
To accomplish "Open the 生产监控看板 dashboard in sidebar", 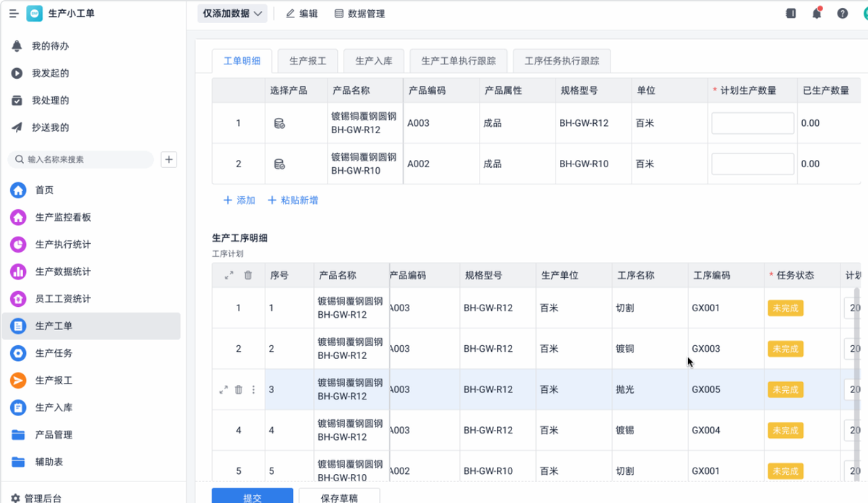I will (x=63, y=217).
